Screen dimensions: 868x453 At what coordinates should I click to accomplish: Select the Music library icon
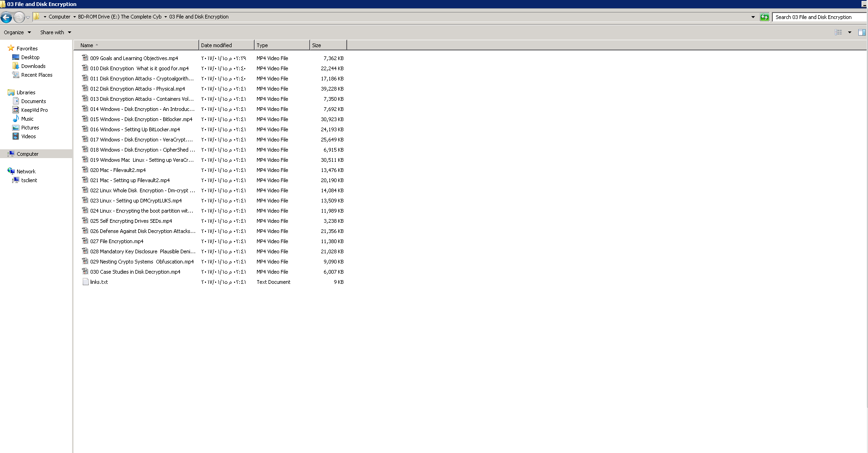pyautogui.click(x=16, y=119)
